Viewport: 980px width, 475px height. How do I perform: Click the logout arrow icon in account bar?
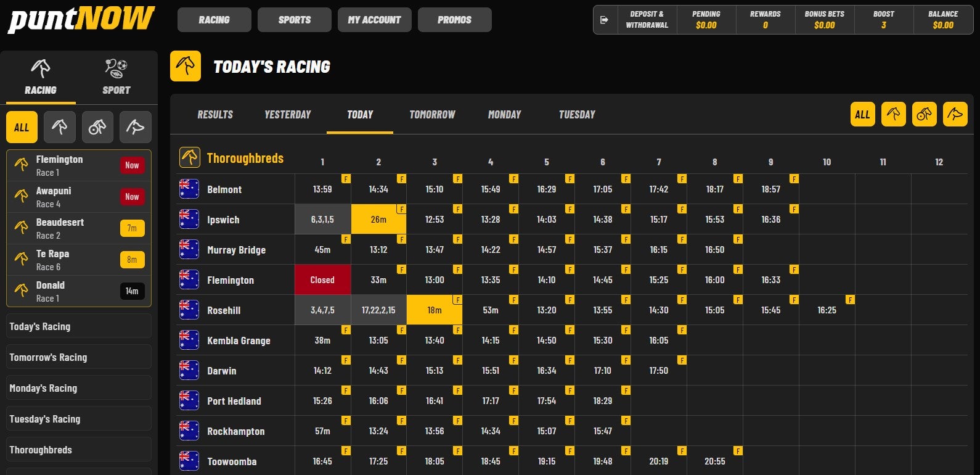[605, 20]
